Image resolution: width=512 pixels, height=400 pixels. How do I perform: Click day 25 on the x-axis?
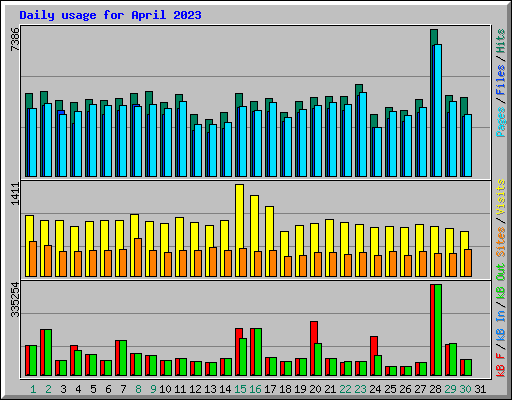tap(390, 389)
